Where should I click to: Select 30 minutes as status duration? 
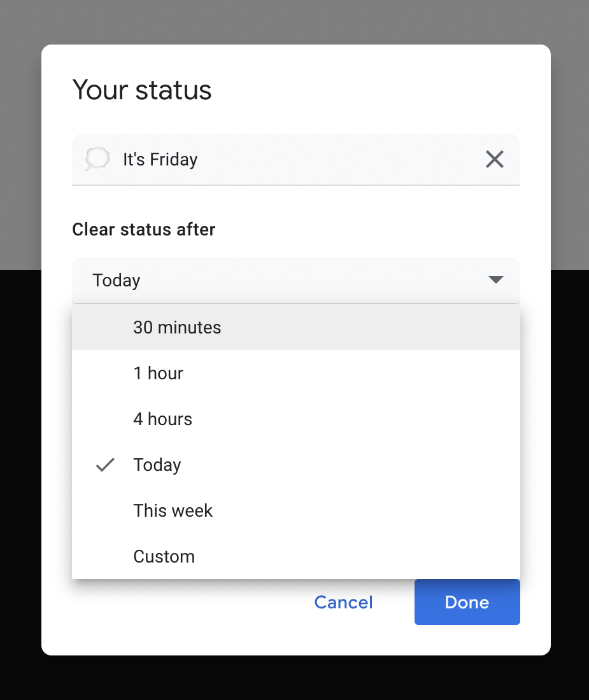click(x=177, y=327)
